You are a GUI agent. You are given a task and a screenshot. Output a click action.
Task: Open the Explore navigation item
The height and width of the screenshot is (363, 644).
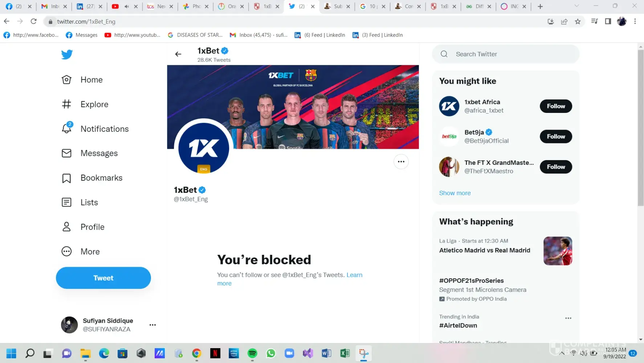[x=85, y=104]
